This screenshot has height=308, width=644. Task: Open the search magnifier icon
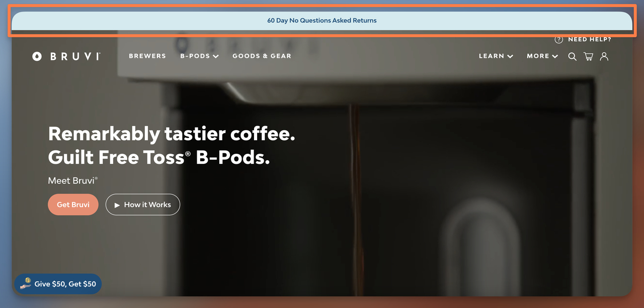[573, 57]
